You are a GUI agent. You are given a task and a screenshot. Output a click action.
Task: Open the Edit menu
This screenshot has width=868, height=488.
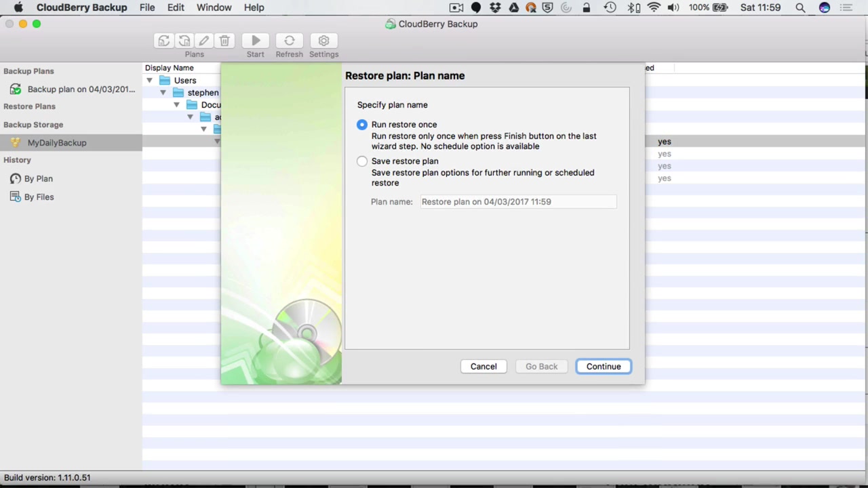(x=176, y=7)
